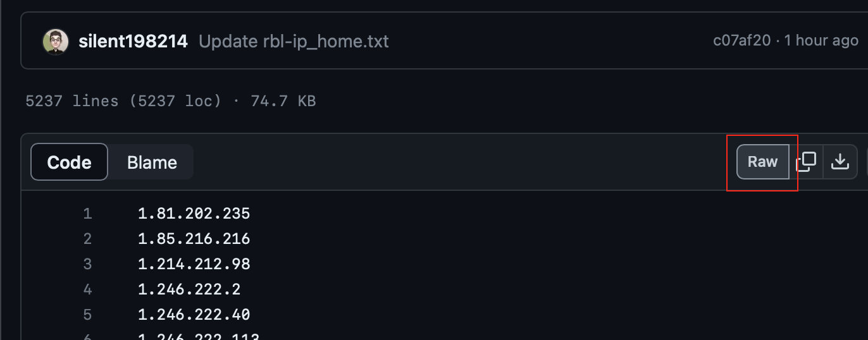Screen dimensions: 868x340
Task: Click the IP address 1.85.216.216
Action: click(x=194, y=239)
